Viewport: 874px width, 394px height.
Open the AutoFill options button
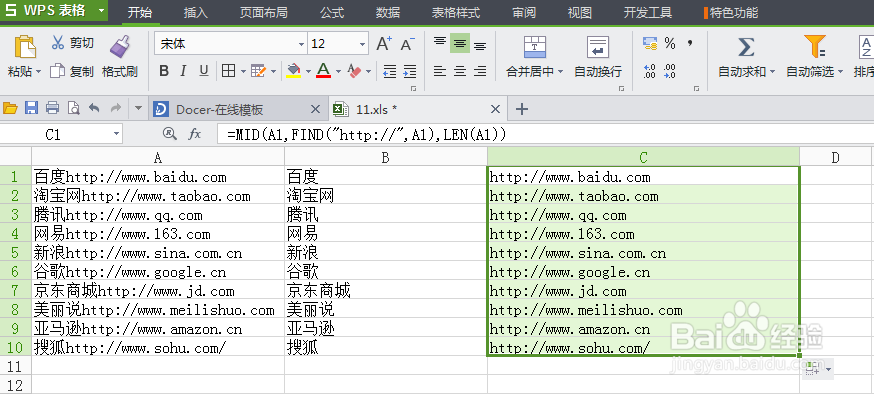point(817,368)
